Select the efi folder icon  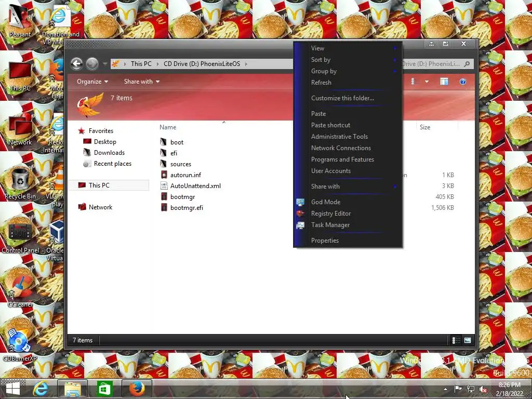click(x=164, y=153)
